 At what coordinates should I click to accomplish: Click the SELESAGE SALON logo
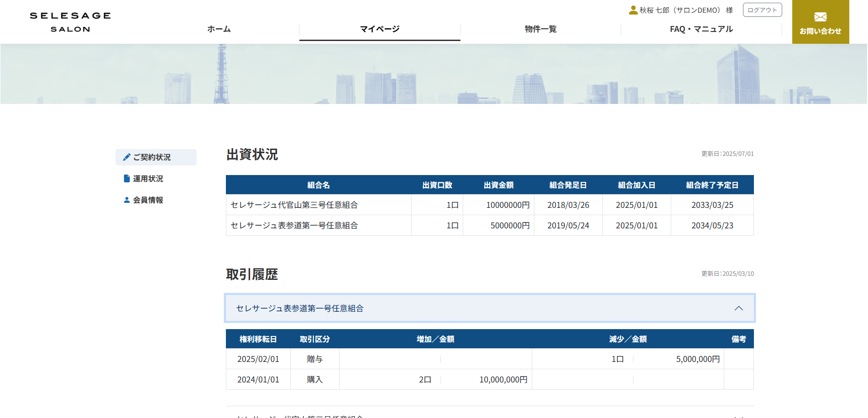tap(70, 22)
